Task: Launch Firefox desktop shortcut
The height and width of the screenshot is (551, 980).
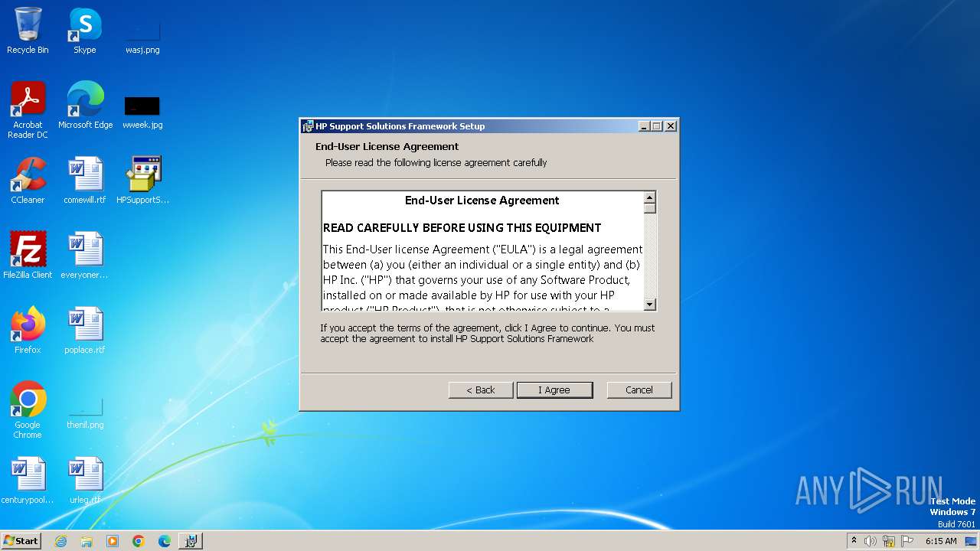Action: pos(28,330)
